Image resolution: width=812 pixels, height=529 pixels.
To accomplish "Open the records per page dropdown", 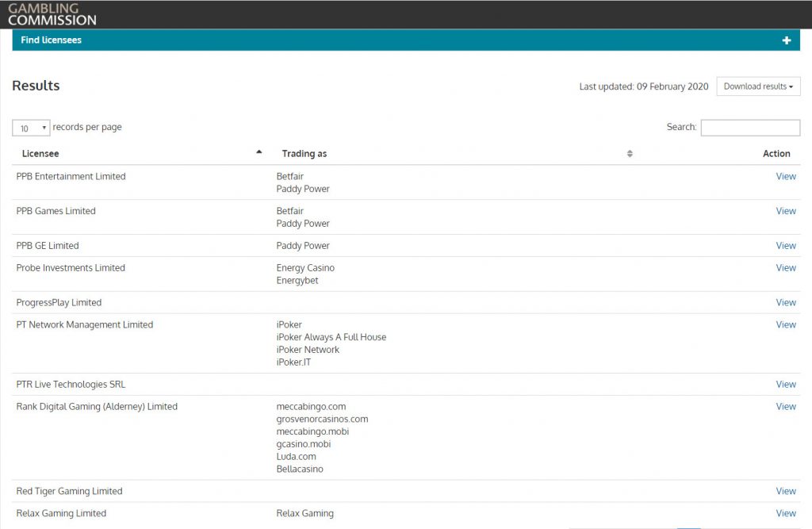I will (x=31, y=128).
